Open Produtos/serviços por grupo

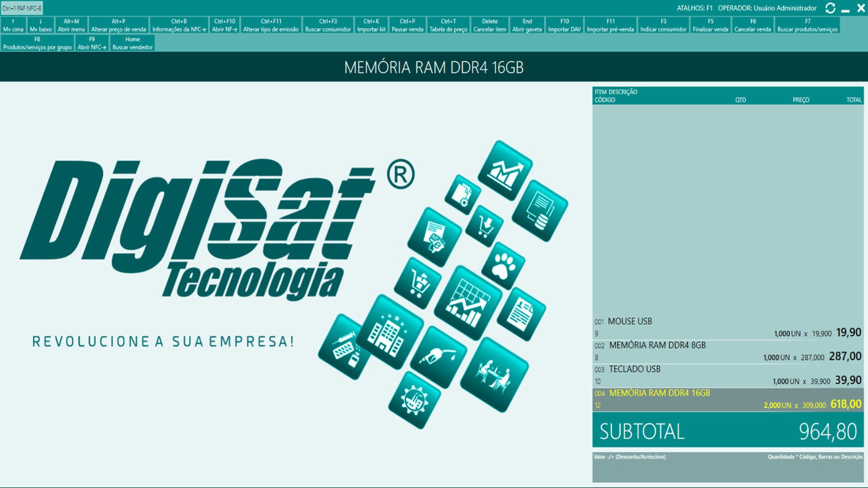coord(37,43)
